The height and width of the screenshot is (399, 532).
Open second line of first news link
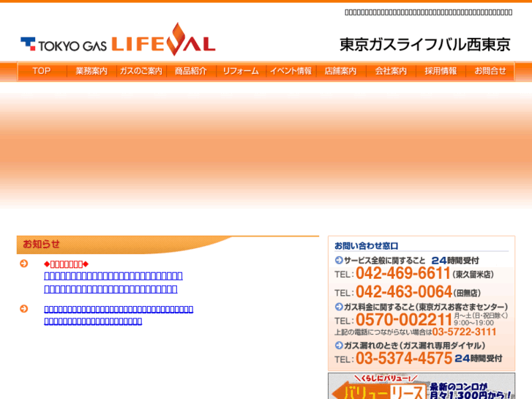coord(110,289)
